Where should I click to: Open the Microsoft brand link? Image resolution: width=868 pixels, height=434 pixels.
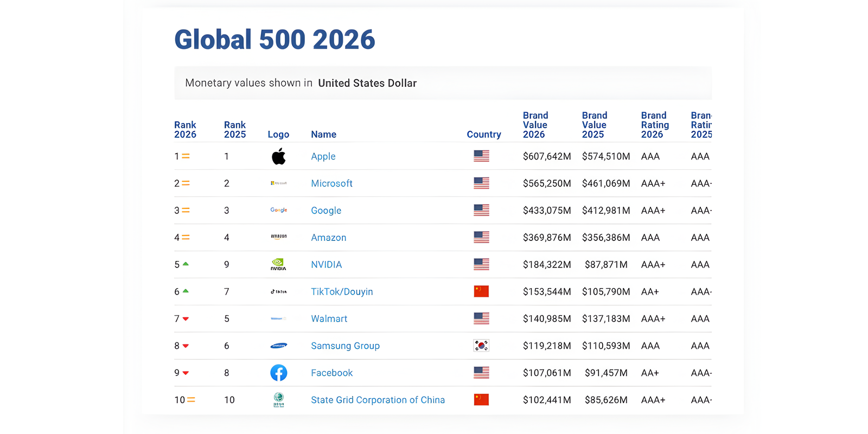coord(331,183)
